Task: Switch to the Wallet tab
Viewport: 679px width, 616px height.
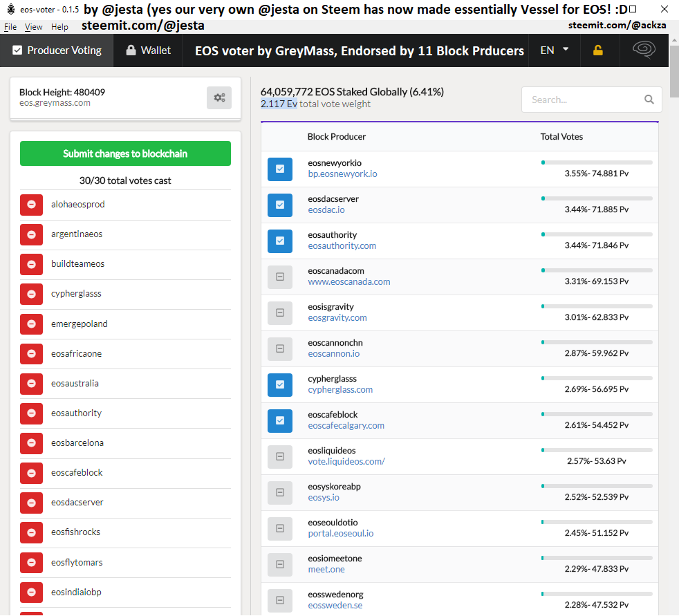Action: 148,50
